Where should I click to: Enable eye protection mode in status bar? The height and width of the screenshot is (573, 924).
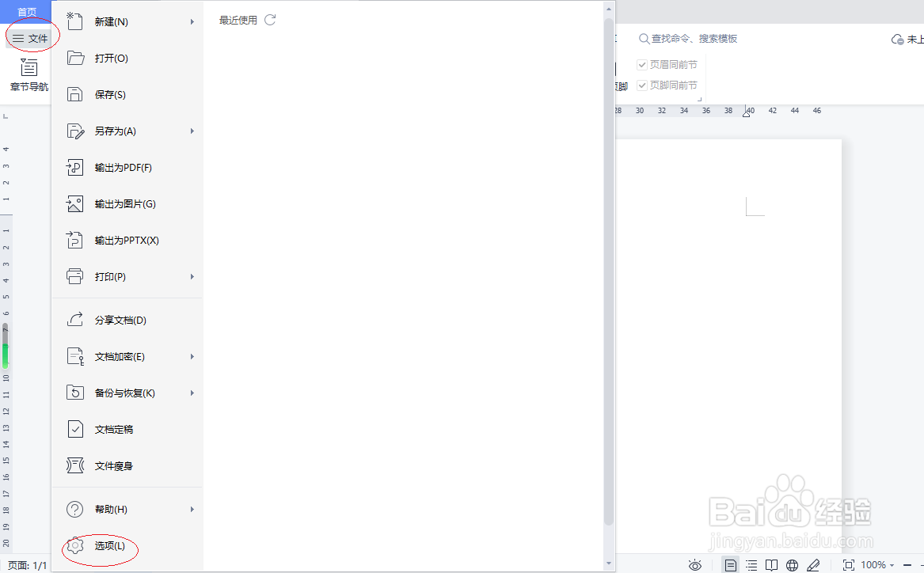click(x=694, y=564)
